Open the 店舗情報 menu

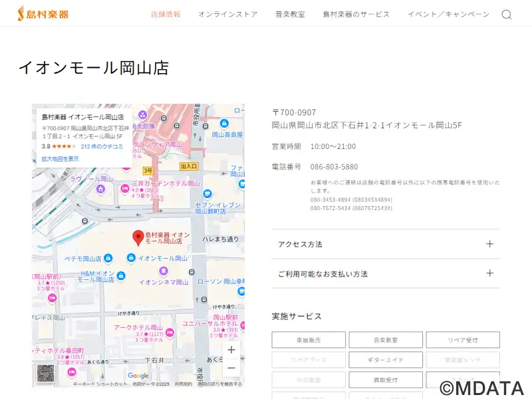pyautogui.click(x=166, y=14)
